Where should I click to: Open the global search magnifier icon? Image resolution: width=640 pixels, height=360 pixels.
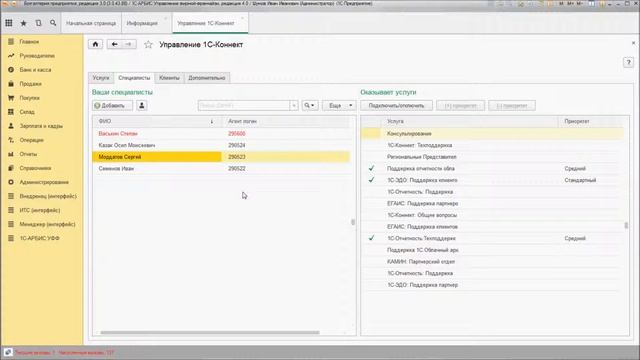click(53, 23)
